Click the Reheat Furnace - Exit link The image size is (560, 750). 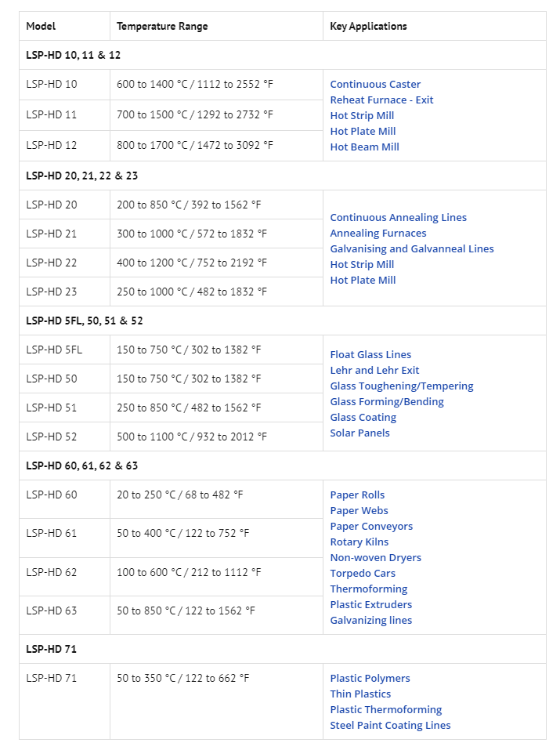(381, 100)
